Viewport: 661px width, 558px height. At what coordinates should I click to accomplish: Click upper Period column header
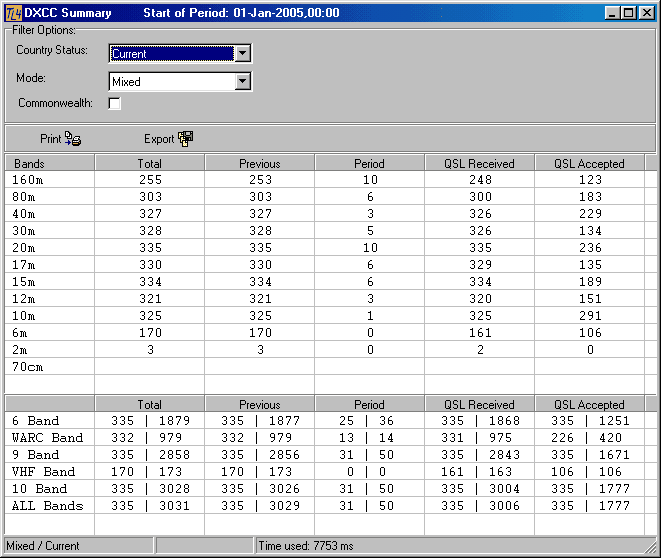coord(369,163)
